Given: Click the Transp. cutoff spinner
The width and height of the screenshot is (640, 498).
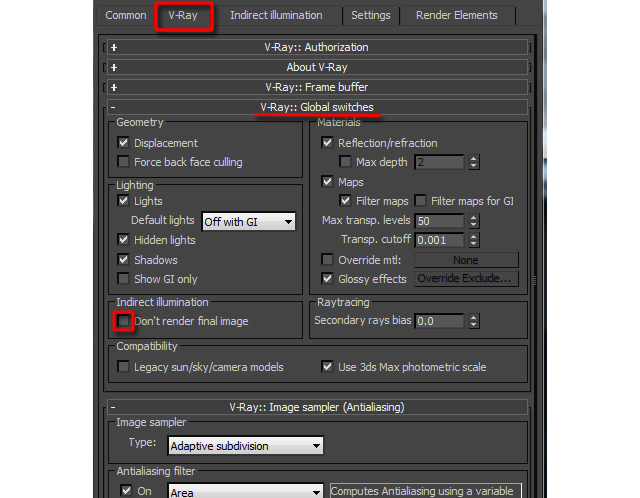Looking at the screenshot, I should point(473,240).
